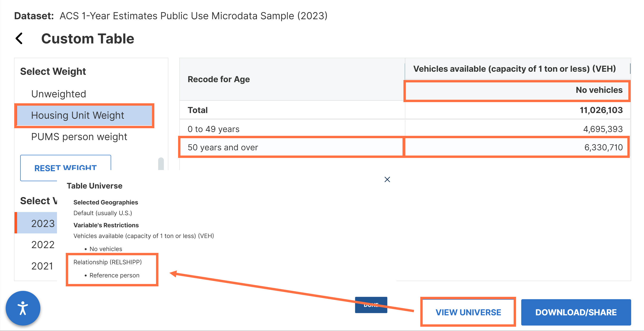Select the Unweighted weight option
The width and height of the screenshot is (644, 331).
click(58, 94)
